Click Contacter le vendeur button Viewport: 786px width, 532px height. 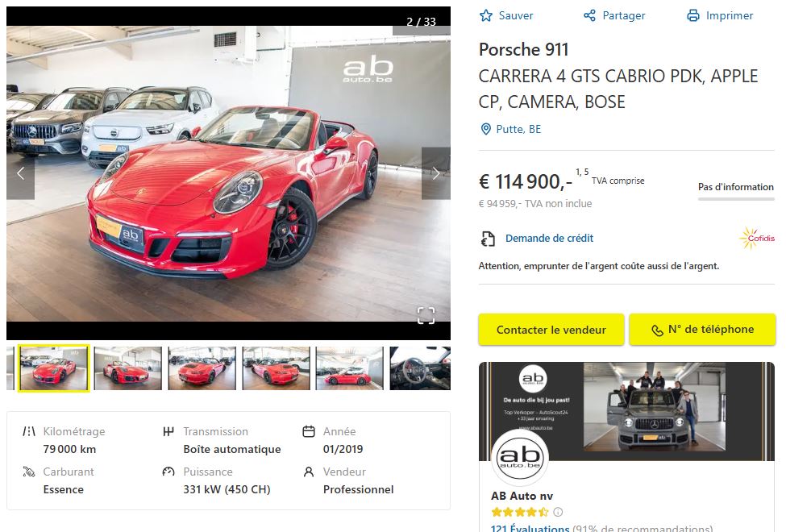click(x=551, y=330)
